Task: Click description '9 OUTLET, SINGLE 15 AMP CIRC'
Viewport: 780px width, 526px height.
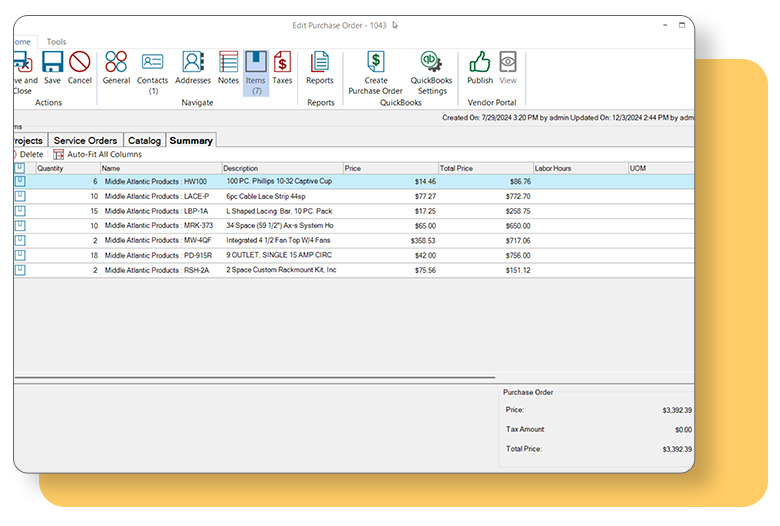Action: (x=279, y=255)
